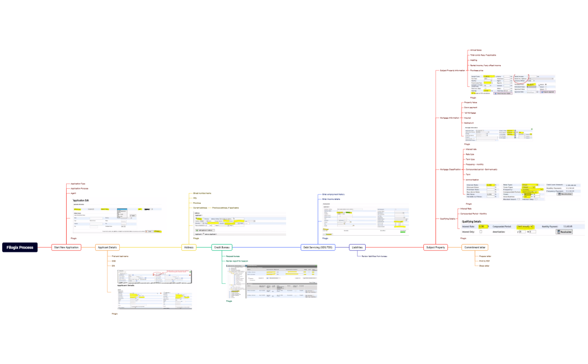The image size is (588, 364).
Task: Select the Subject Property Information branch
Action: tap(452, 71)
